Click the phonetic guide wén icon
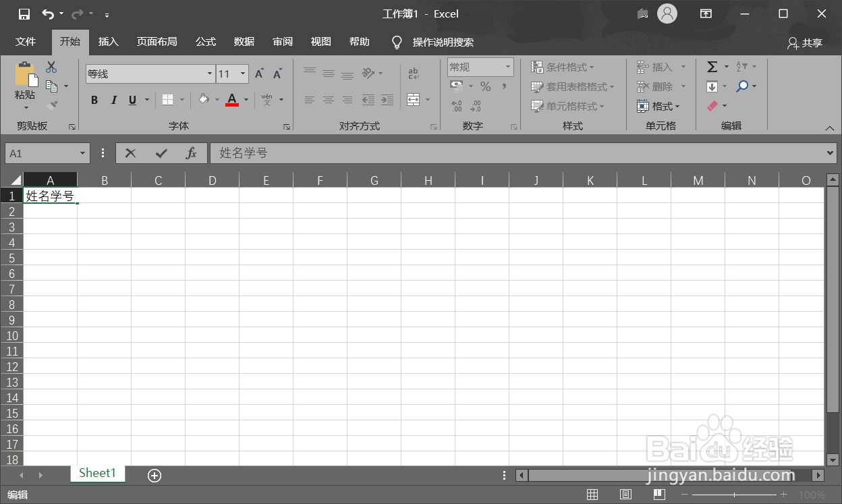 (266, 100)
